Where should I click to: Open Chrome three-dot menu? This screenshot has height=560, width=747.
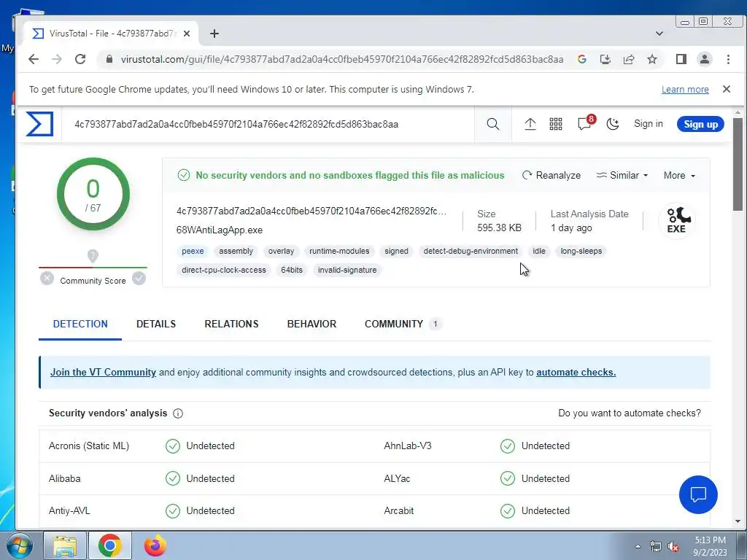tap(728, 59)
